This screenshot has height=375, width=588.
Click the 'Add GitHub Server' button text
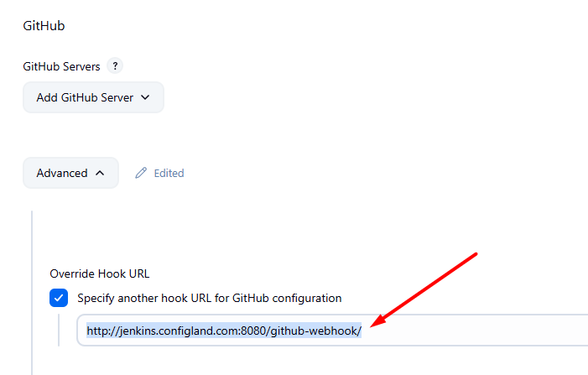pos(85,97)
